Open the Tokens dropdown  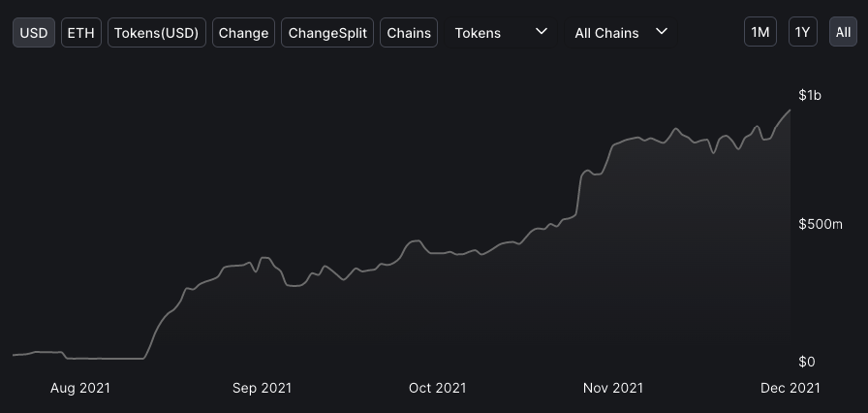click(x=501, y=33)
